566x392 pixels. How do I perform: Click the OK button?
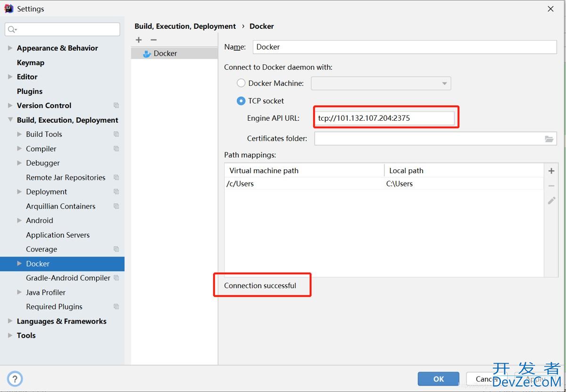(438, 379)
